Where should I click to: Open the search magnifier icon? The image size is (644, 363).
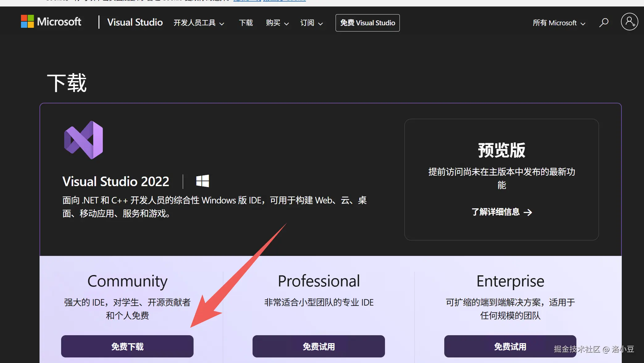tap(604, 22)
